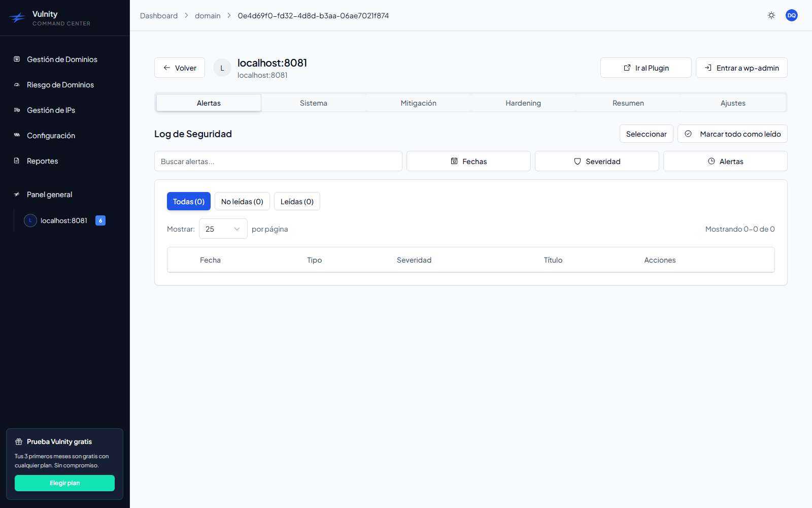
Task: Click Marcar todo como leído
Action: 732,134
